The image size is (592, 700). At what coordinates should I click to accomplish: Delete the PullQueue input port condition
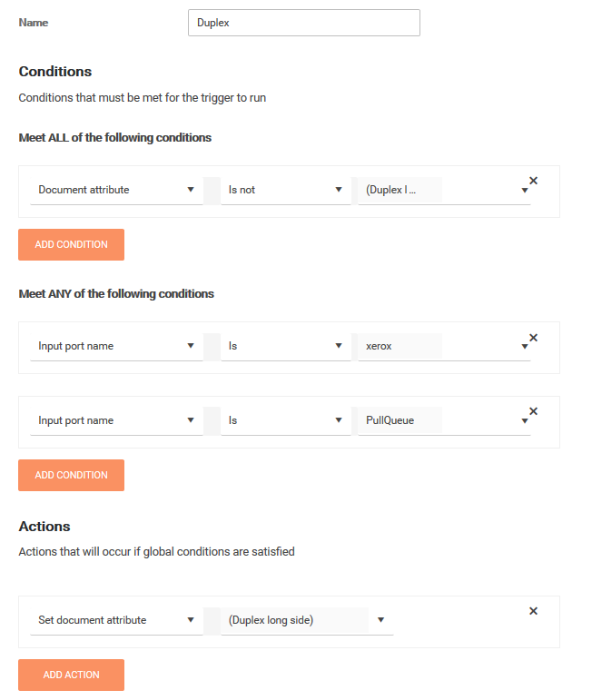click(533, 411)
